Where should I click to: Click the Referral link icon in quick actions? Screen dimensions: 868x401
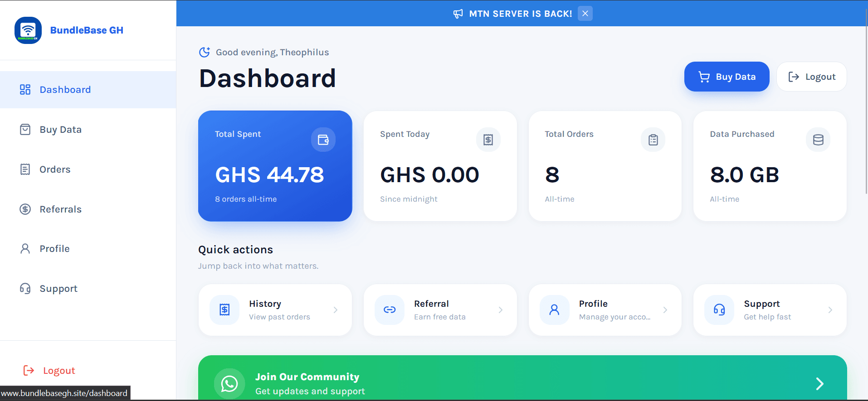tap(390, 310)
